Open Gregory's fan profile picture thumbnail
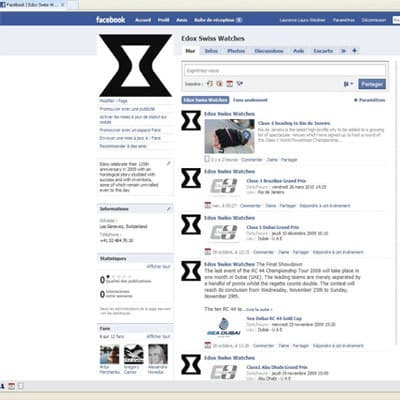This screenshot has width=400, height=400. coord(134,354)
